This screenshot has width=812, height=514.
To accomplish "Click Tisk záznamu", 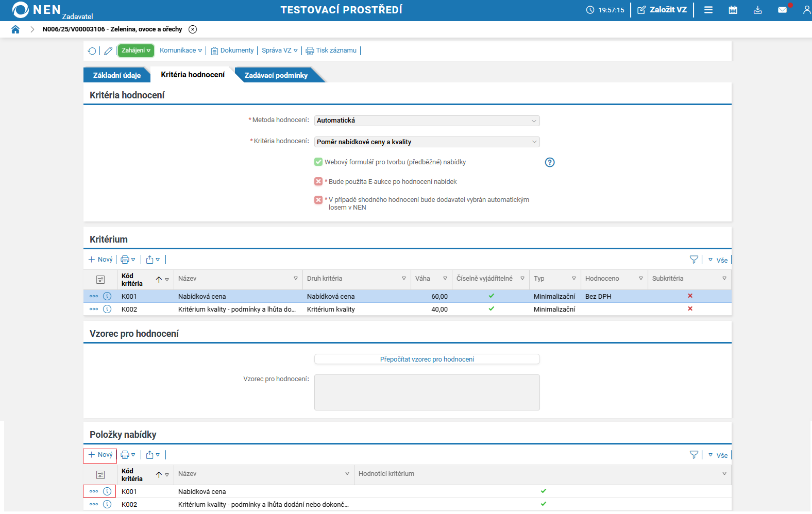I will (x=331, y=50).
